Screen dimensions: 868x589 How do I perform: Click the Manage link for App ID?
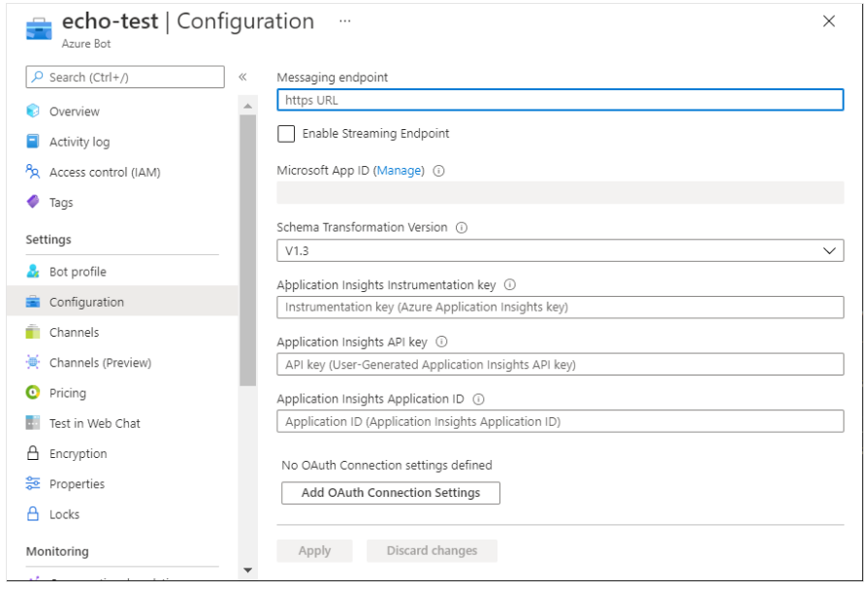point(399,171)
